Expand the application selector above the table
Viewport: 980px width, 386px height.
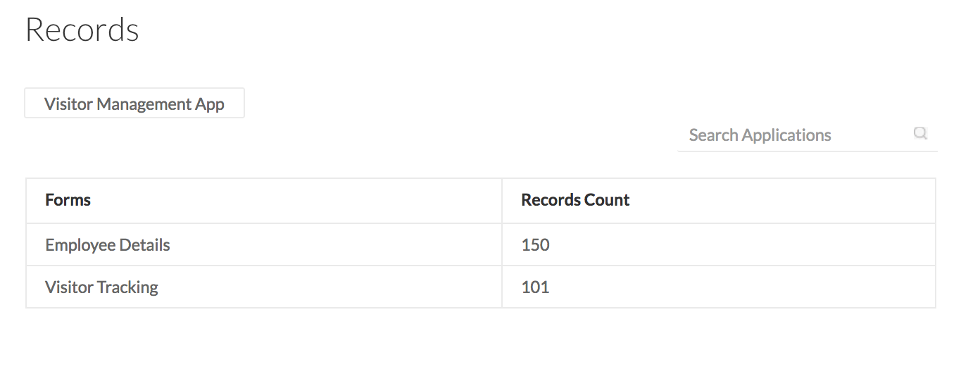coord(134,104)
